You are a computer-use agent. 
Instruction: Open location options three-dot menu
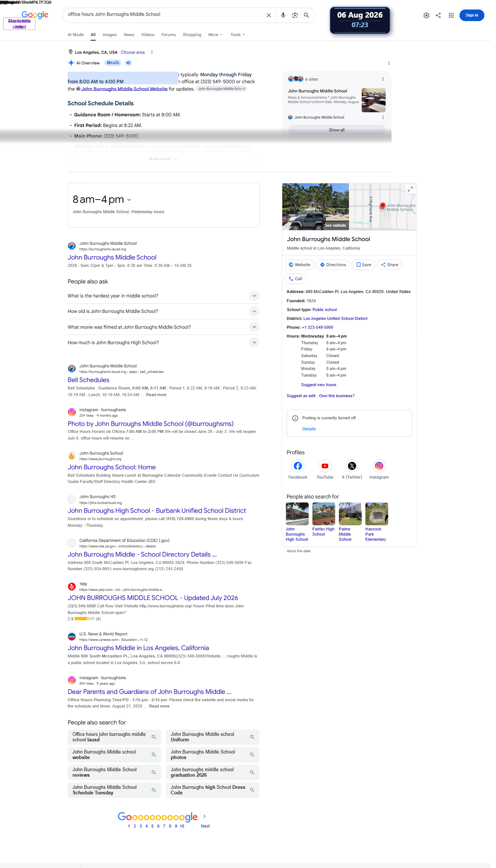point(152,52)
